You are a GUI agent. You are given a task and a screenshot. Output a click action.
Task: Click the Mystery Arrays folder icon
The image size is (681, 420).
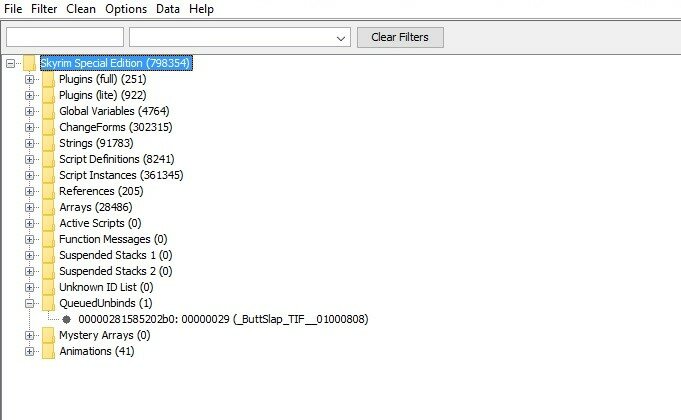coord(48,336)
